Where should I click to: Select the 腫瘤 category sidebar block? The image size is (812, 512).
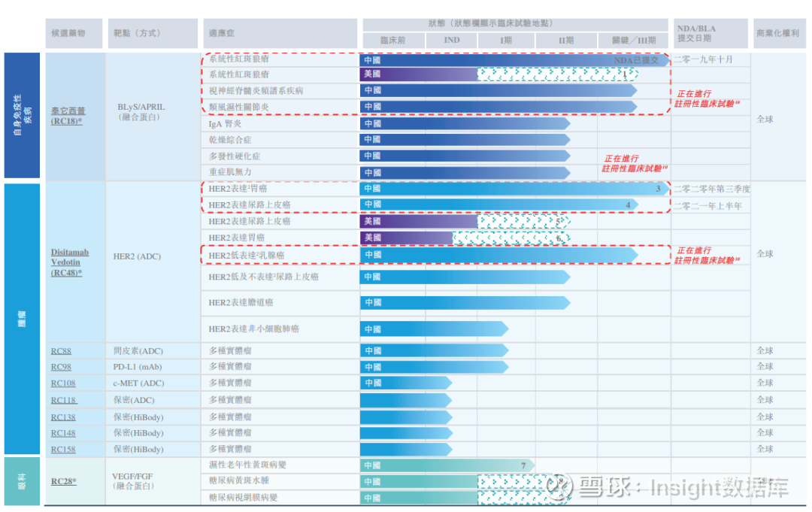[x=23, y=318]
